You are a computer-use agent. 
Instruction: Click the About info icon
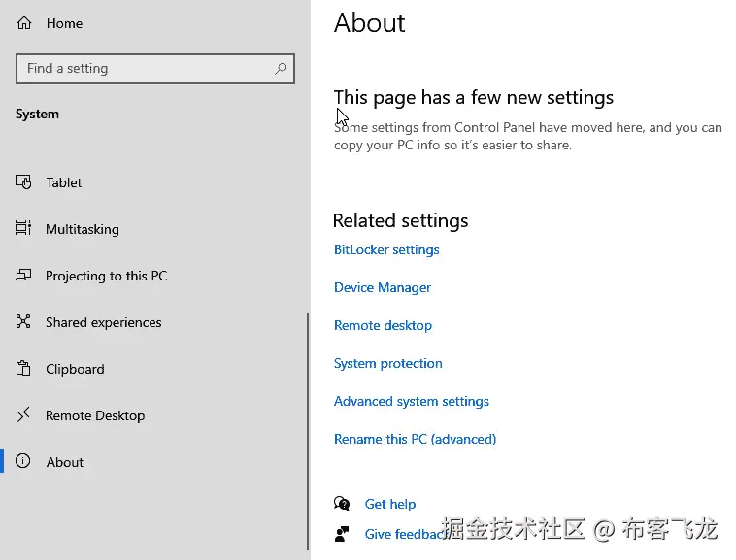[x=23, y=461]
